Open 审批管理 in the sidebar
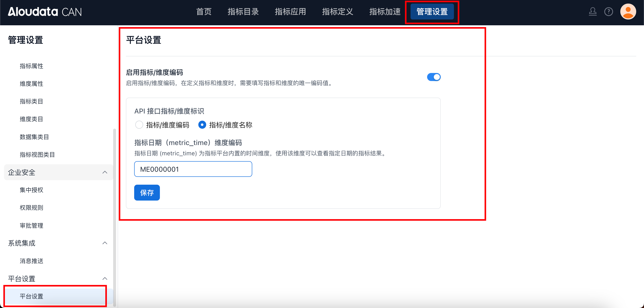Viewport: 644px width, 308px height. tap(32, 225)
